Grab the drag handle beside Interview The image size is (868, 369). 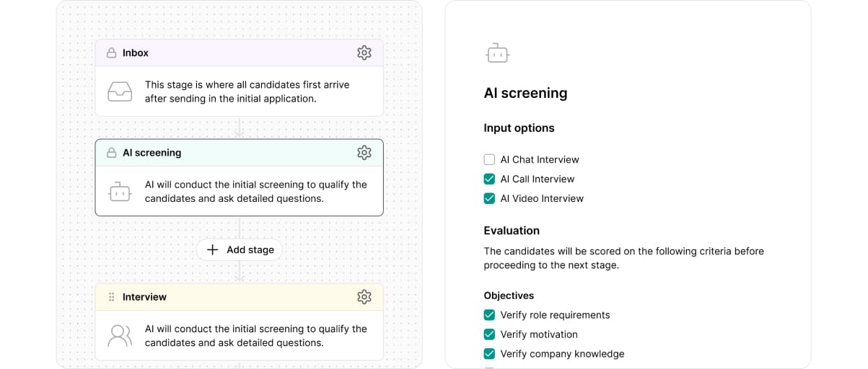point(111,297)
